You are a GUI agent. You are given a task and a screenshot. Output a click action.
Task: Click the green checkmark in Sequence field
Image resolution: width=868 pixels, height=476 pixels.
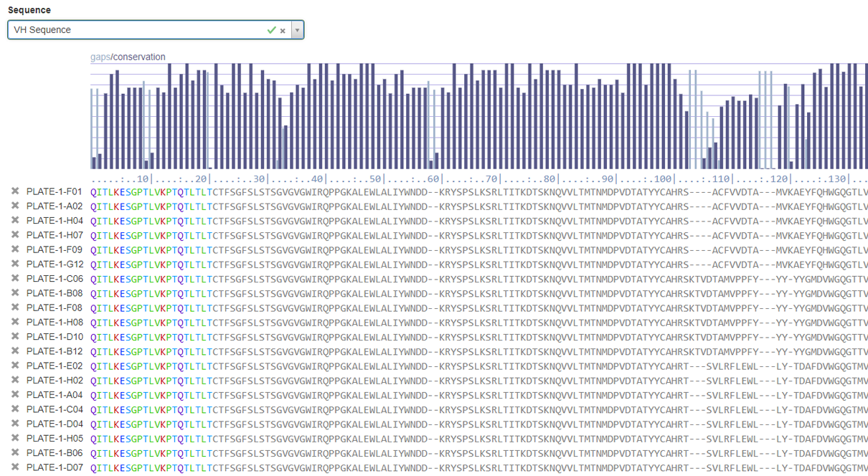(x=271, y=30)
